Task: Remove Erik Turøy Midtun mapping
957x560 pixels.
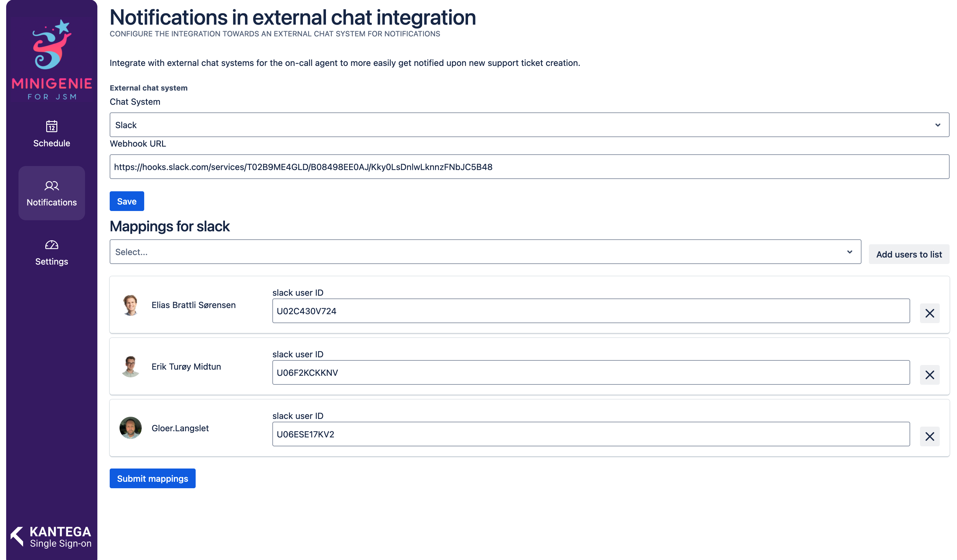Action: (929, 375)
